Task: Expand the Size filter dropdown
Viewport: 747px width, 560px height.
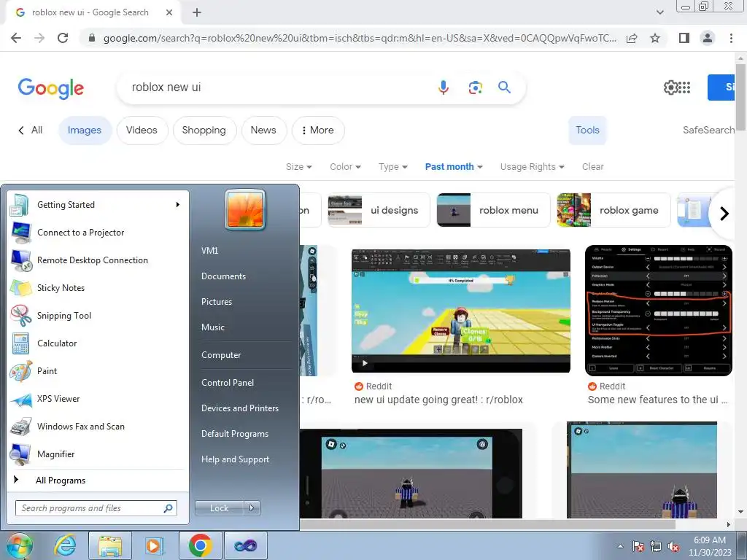Action: (x=298, y=167)
